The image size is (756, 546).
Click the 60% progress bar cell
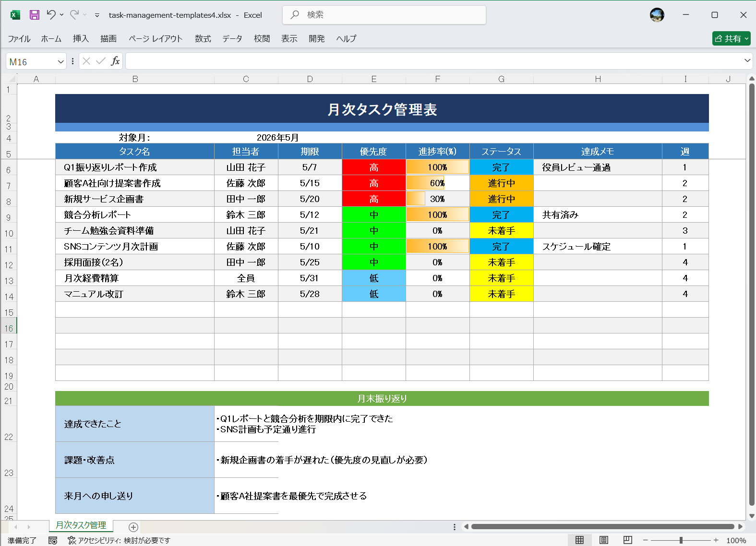[x=438, y=183]
